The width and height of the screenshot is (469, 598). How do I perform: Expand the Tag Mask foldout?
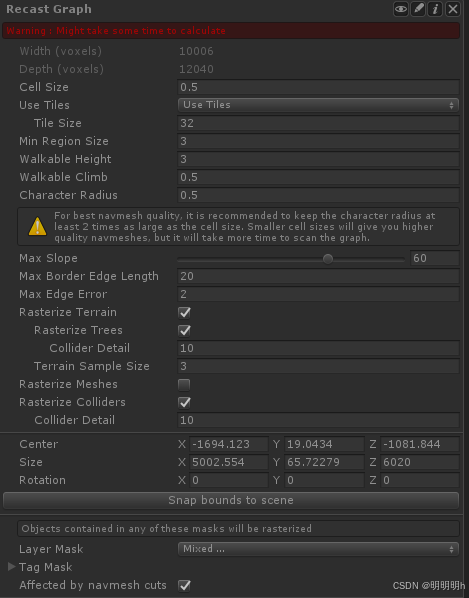tap(11, 567)
